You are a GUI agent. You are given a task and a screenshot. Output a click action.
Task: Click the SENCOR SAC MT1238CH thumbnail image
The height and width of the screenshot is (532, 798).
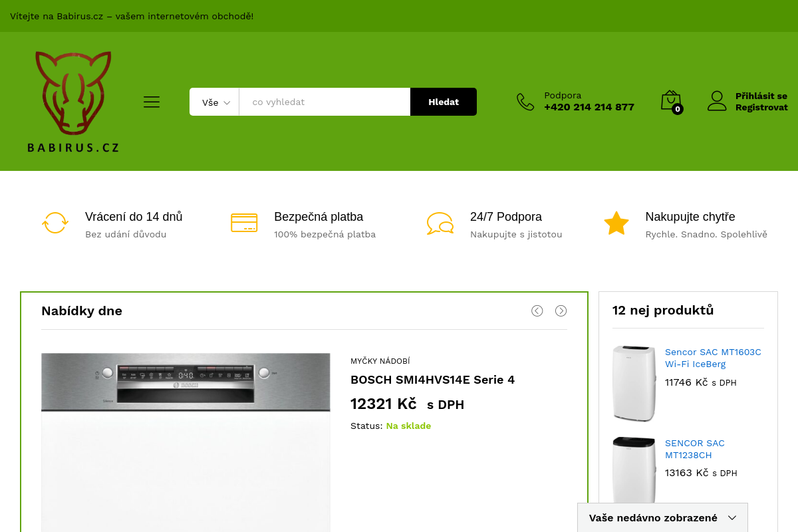pyautogui.click(x=634, y=470)
